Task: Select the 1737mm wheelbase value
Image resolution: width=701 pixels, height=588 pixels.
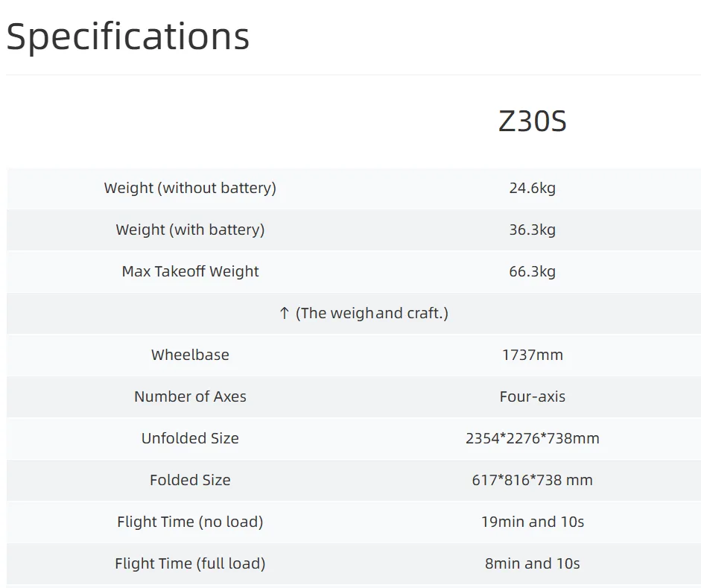Action: (532, 355)
